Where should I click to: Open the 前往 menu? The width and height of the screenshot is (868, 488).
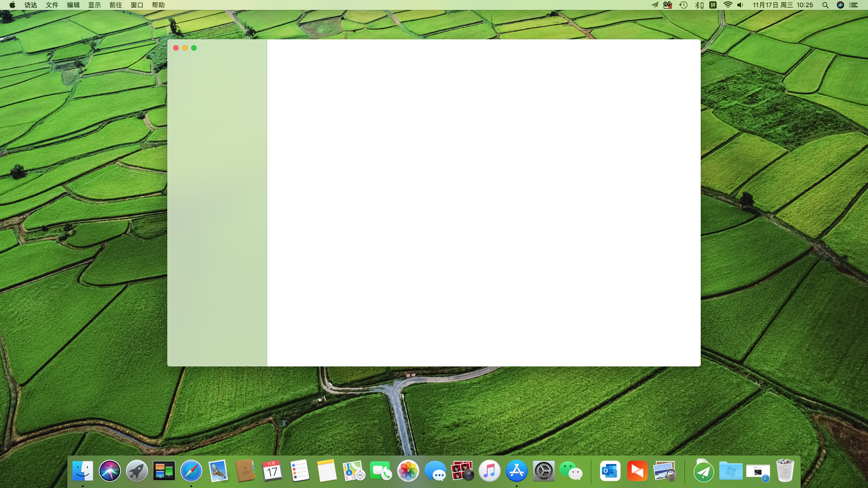(x=116, y=5)
